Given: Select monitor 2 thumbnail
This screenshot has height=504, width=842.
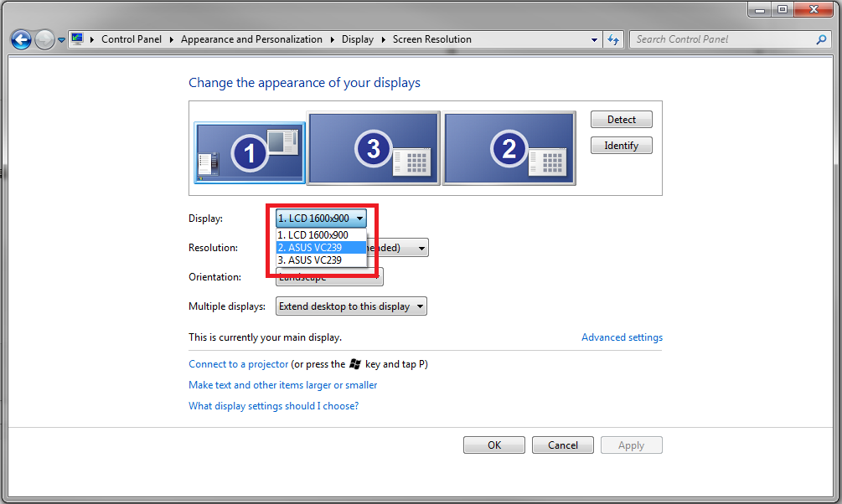Looking at the screenshot, I should pos(509,148).
